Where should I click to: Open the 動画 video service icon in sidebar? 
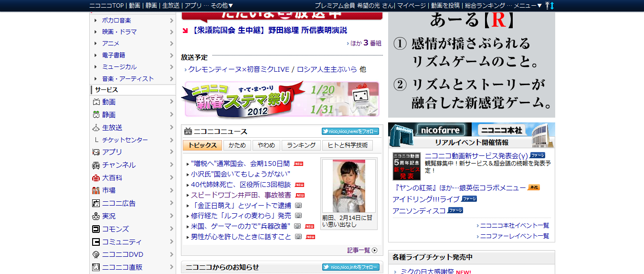click(96, 102)
